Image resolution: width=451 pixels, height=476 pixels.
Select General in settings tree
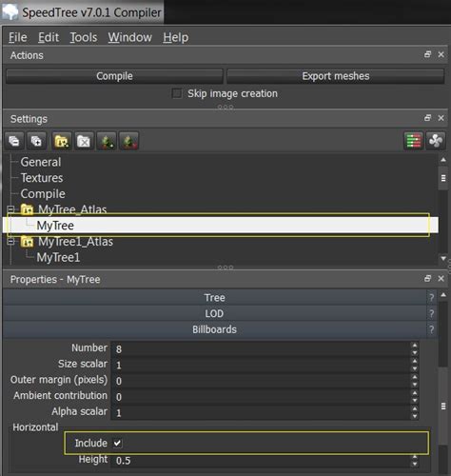pos(41,162)
